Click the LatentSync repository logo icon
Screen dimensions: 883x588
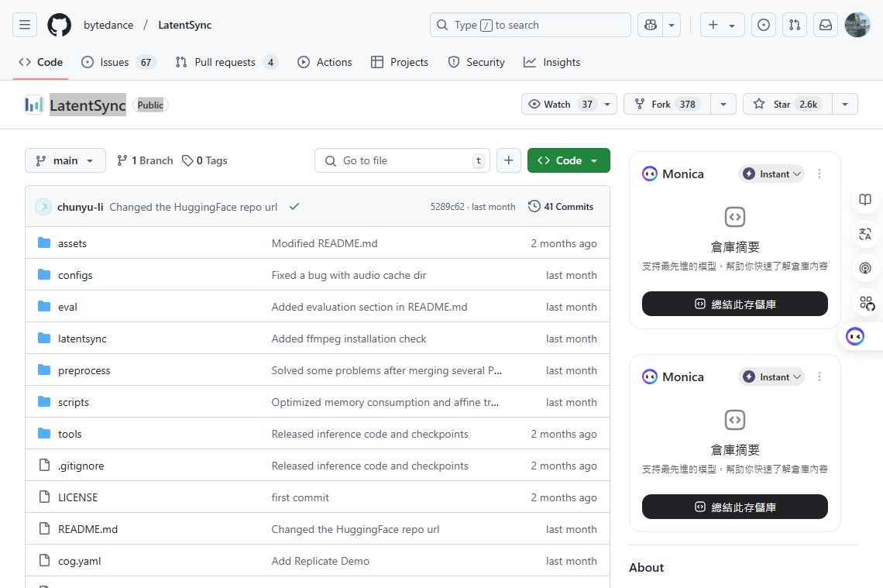(34, 105)
